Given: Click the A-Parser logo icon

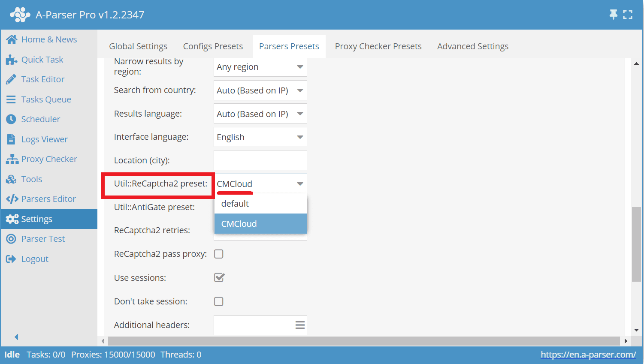Looking at the screenshot, I should click(20, 15).
